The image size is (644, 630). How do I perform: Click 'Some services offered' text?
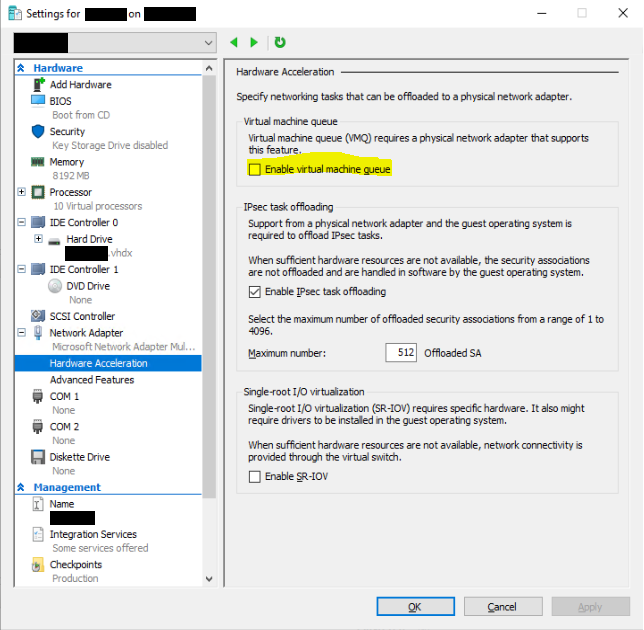point(100,548)
